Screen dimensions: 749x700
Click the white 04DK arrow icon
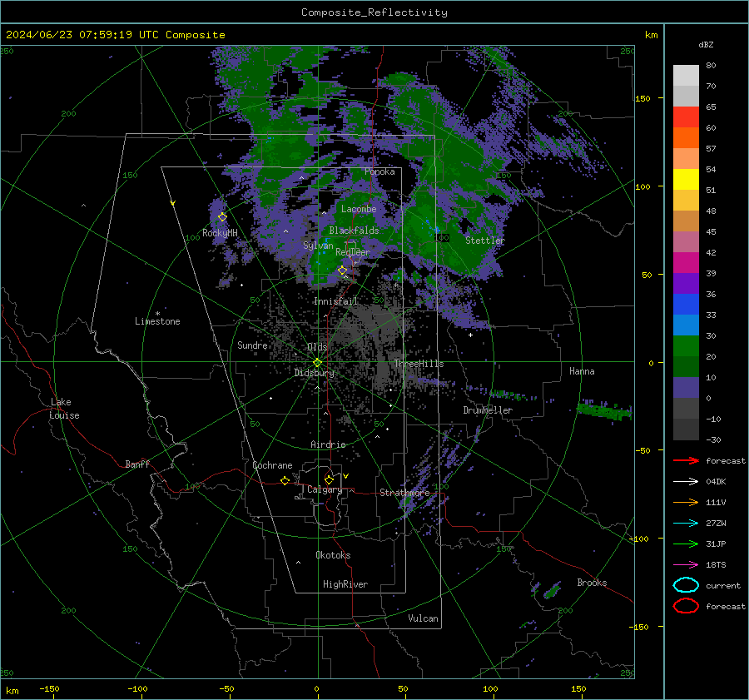pos(686,481)
